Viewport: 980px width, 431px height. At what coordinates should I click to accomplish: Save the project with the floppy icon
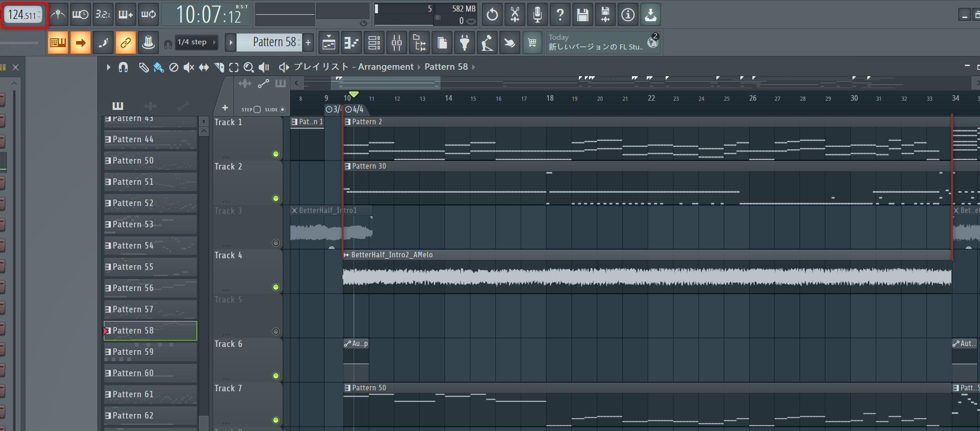tap(583, 15)
